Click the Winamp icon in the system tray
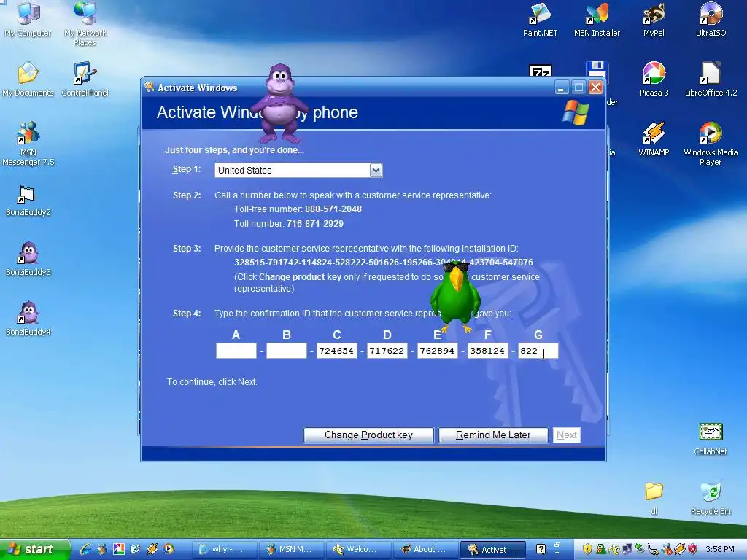 click(680, 549)
